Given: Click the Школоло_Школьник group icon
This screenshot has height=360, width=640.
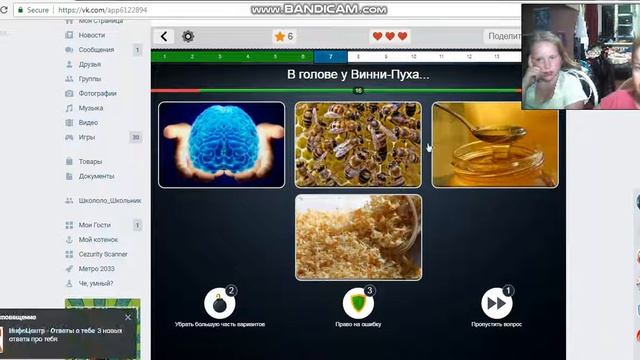Looking at the screenshot, I should 69,200.
